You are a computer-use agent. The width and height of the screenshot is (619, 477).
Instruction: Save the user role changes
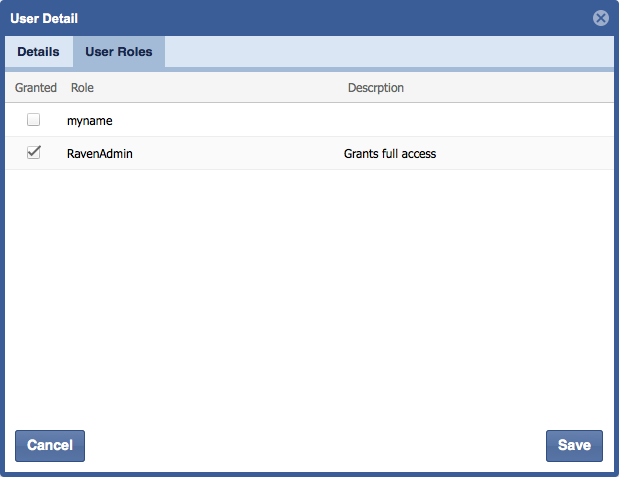pos(574,445)
